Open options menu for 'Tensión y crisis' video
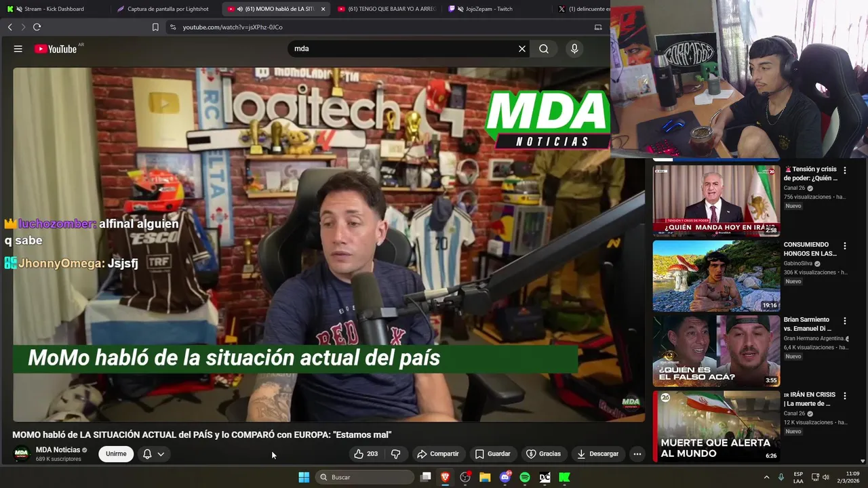The height and width of the screenshot is (488, 868). coord(845,171)
